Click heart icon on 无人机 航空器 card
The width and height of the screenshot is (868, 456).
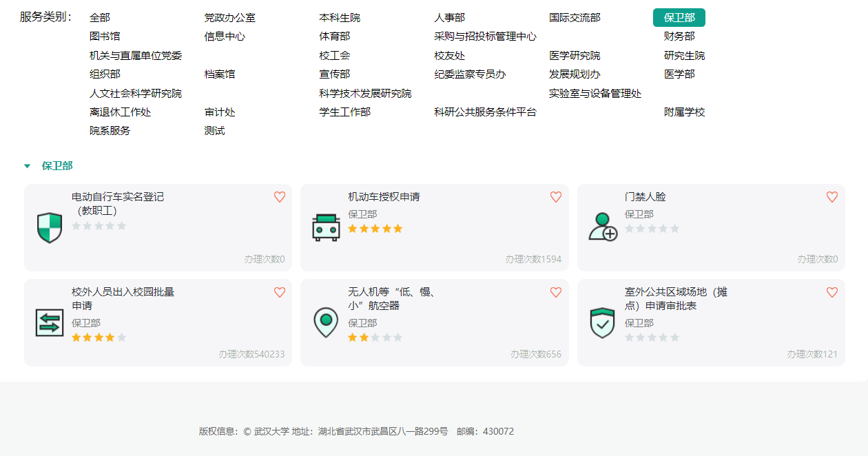556,292
